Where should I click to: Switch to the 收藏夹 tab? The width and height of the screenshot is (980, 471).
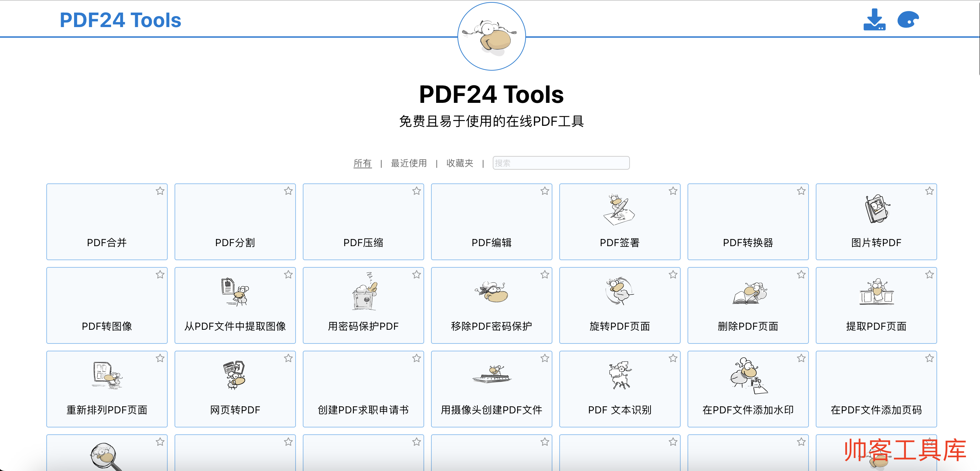pyautogui.click(x=459, y=163)
